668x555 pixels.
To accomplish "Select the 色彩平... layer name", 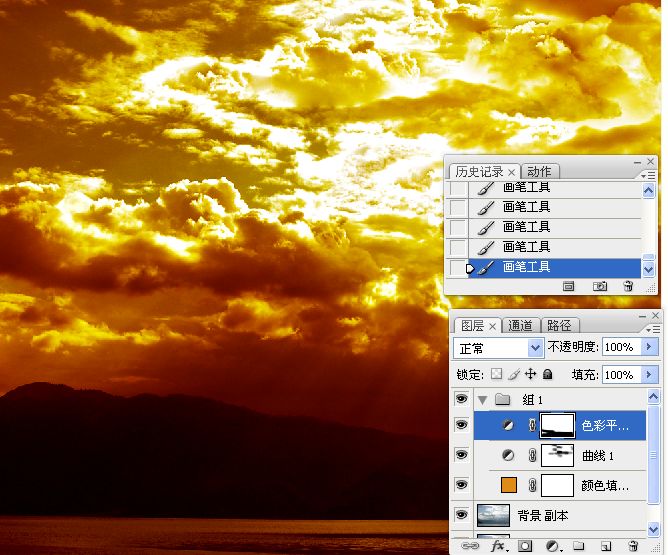I will 605,425.
